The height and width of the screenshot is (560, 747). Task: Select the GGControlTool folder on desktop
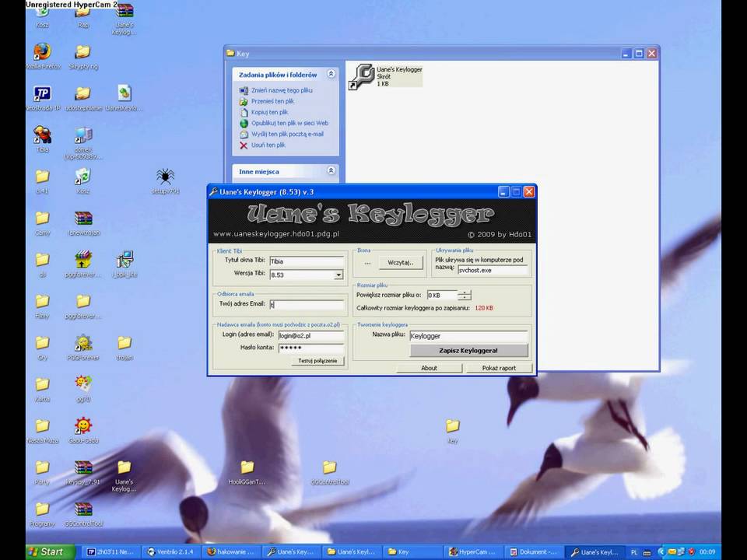[329, 467]
